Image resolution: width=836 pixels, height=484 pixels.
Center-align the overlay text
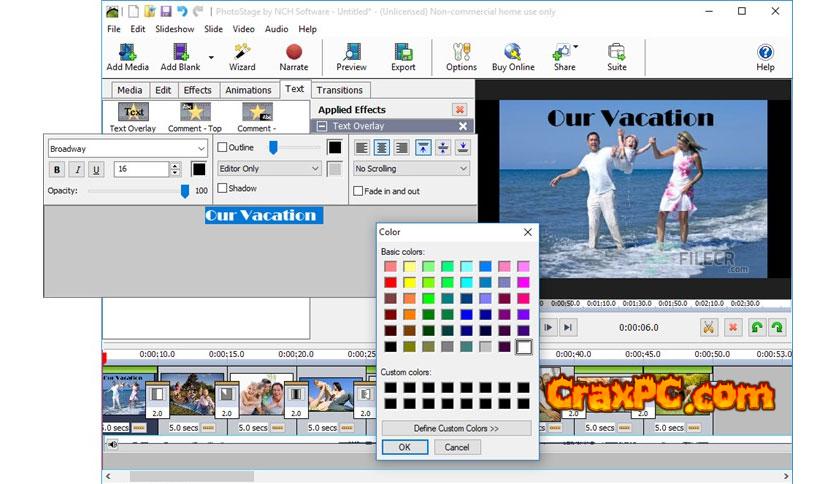coord(382,147)
